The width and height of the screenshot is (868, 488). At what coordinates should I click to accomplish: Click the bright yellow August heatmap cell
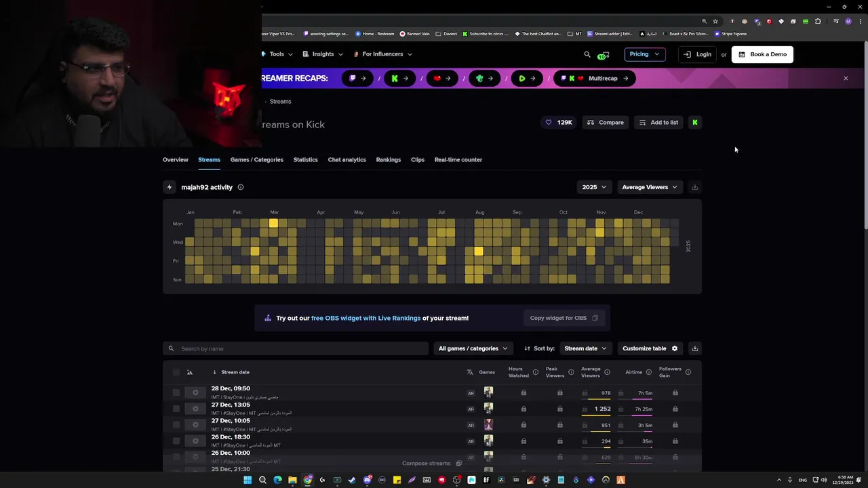pos(479,251)
